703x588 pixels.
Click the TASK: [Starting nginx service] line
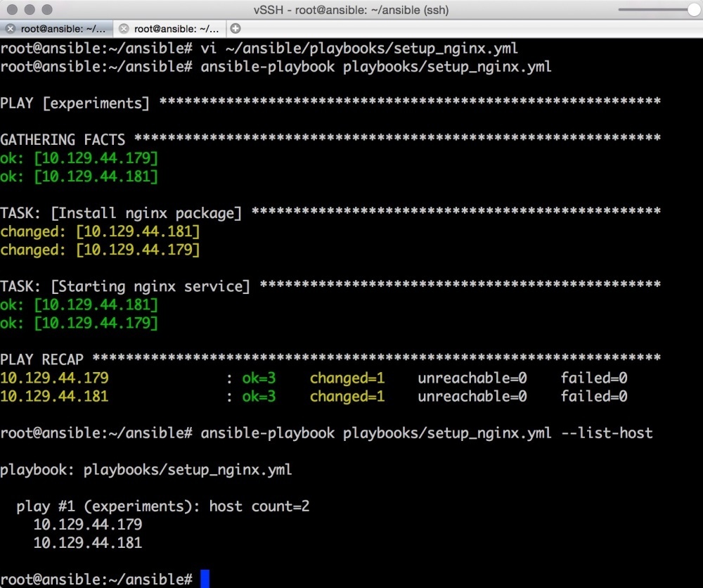pyautogui.click(x=330, y=286)
